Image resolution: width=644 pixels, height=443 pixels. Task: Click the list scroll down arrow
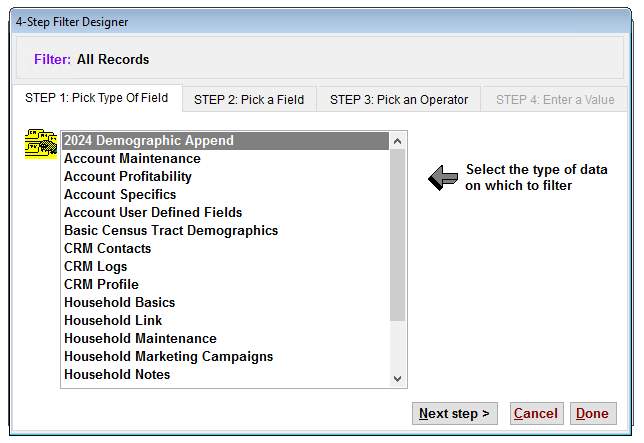point(397,379)
